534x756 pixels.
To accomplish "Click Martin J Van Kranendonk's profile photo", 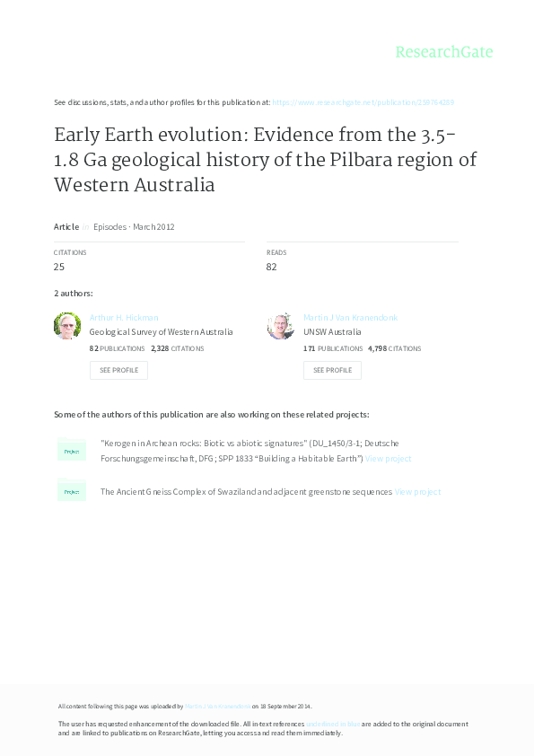I will [x=281, y=325].
